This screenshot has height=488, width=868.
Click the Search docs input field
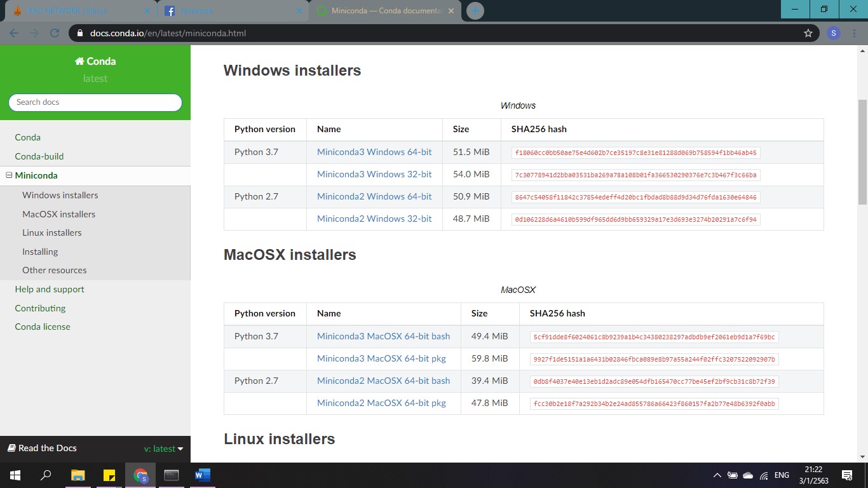95,102
